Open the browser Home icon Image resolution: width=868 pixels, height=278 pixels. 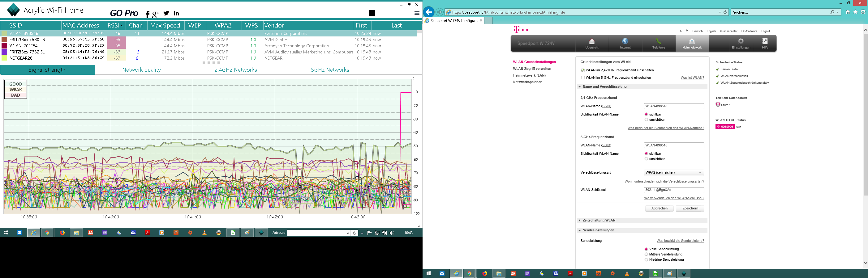click(x=848, y=12)
